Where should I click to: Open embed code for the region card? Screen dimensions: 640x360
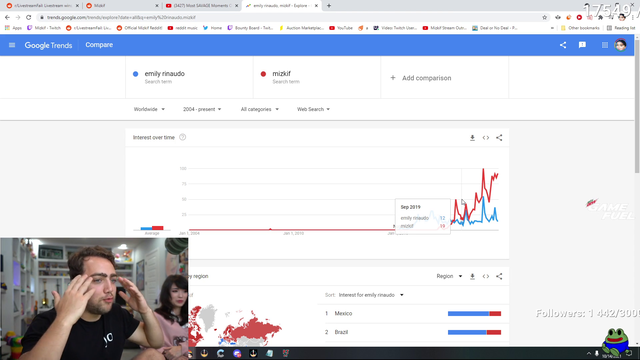pos(486,276)
